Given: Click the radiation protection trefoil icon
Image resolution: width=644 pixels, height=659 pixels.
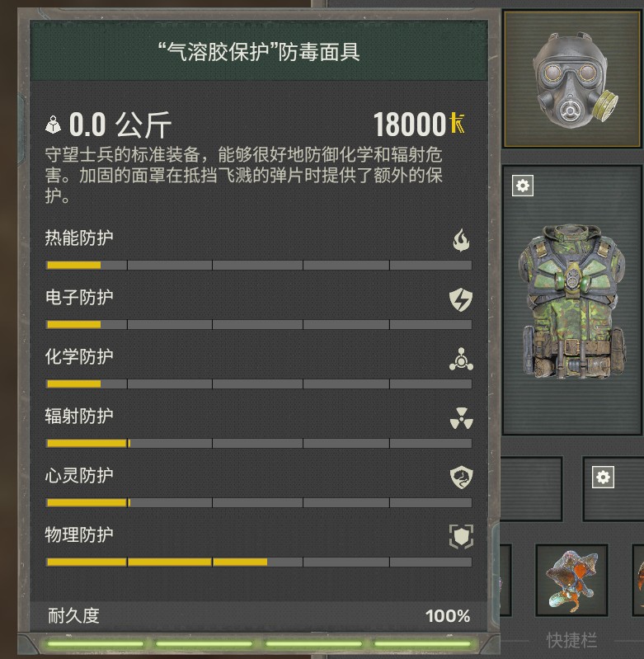Looking at the screenshot, I should coord(461,418).
